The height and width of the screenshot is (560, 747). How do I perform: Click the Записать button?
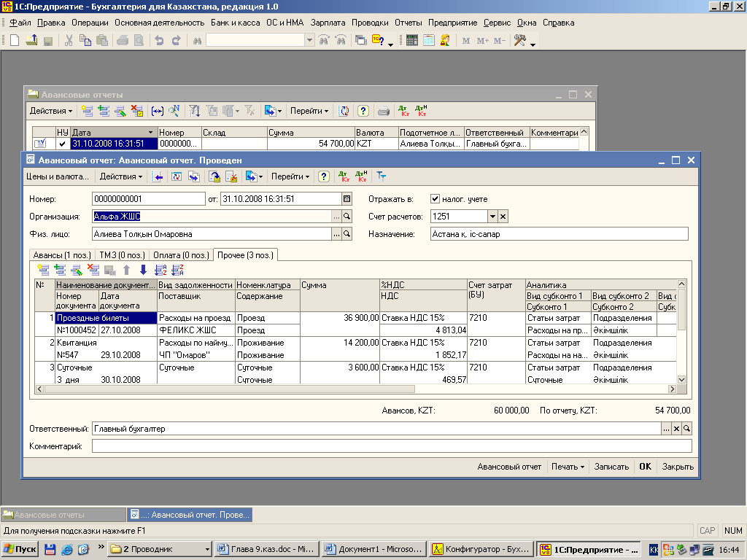coord(611,467)
